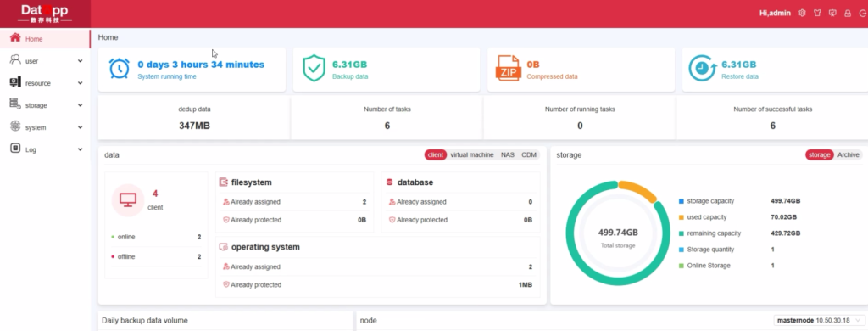Click the database stack icon
The image size is (868, 331).
point(389,182)
